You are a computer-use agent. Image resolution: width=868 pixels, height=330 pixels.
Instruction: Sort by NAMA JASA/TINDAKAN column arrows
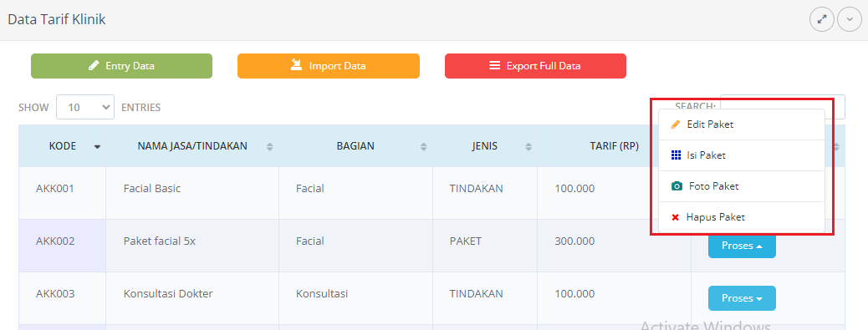point(269,147)
